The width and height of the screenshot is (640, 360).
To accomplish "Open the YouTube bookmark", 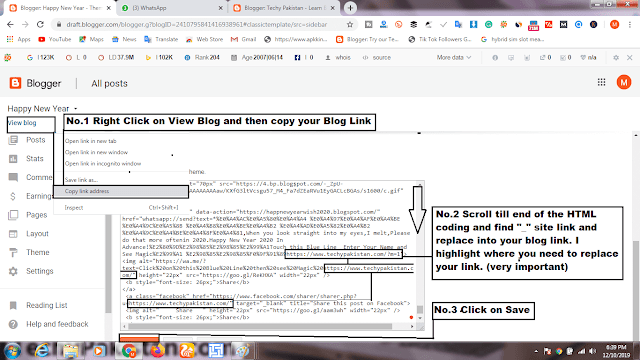I will click(55, 40).
